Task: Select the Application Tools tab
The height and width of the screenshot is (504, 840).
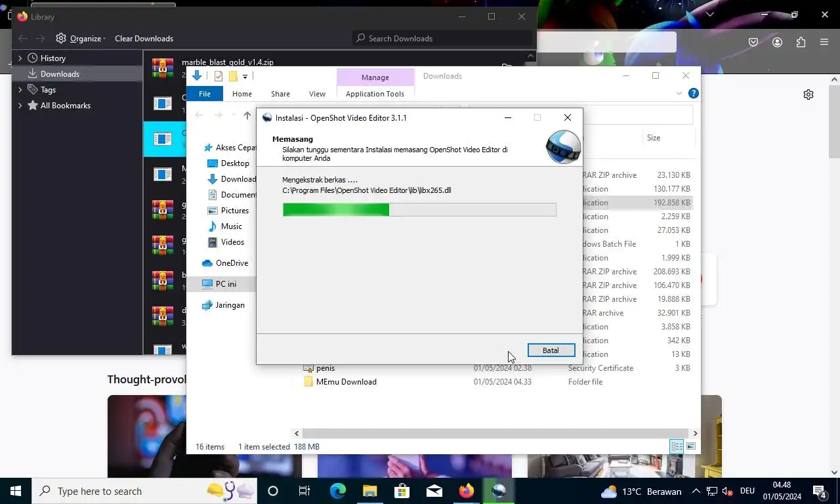Action: tap(375, 94)
